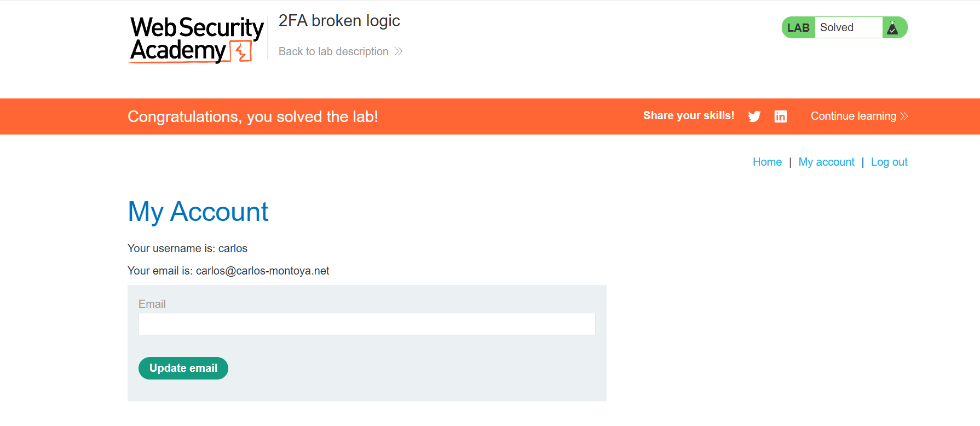Screen dimensions: 980x426
Task: Click the 2FA broken logic title
Action: 339,21
